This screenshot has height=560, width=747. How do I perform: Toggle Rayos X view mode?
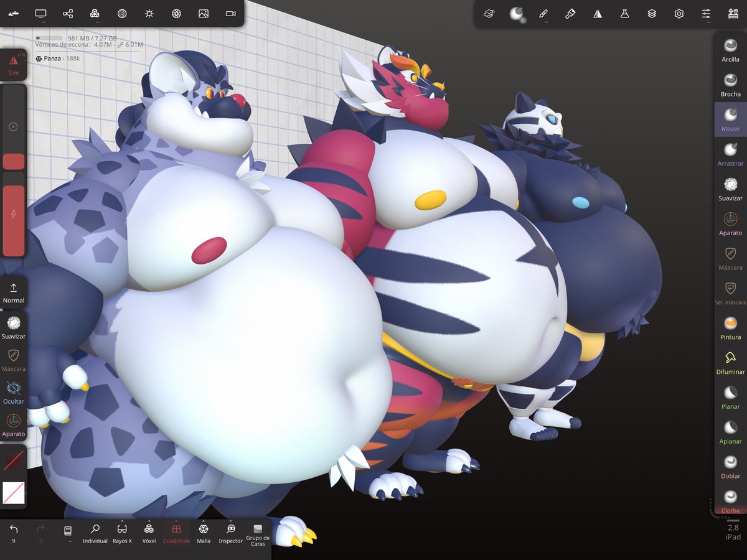pos(122,533)
